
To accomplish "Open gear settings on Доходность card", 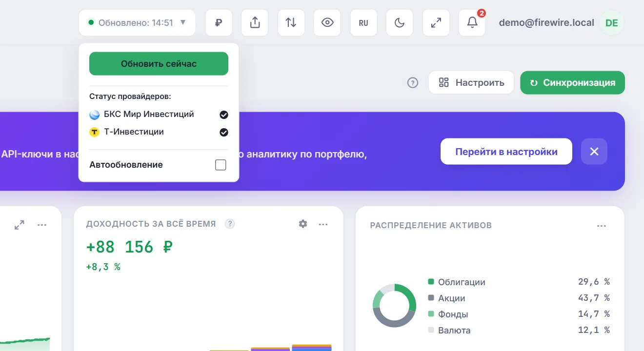I will pyautogui.click(x=303, y=224).
